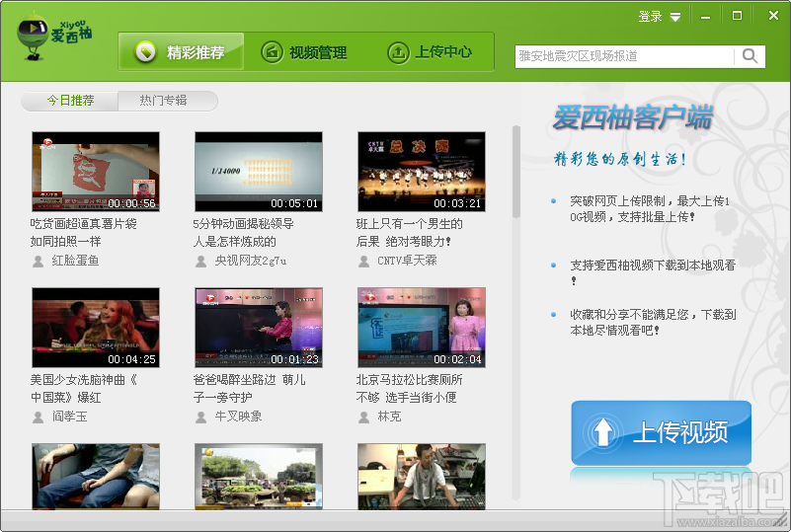The image size is (791, 532).
Task: Open bottom-row thumbnail with tractor scene
Action: (x=259, y=477)
